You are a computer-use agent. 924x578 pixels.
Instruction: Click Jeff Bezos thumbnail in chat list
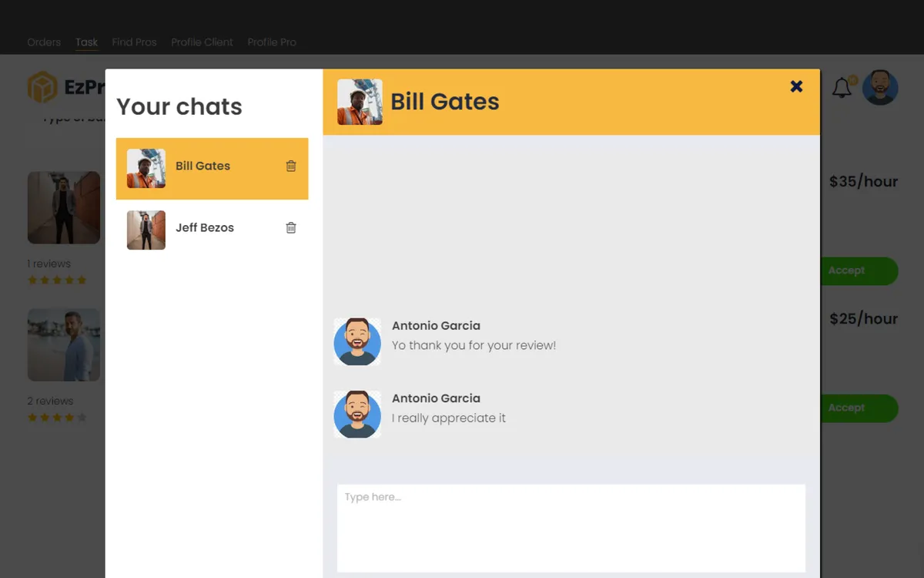tap(146, 230)
